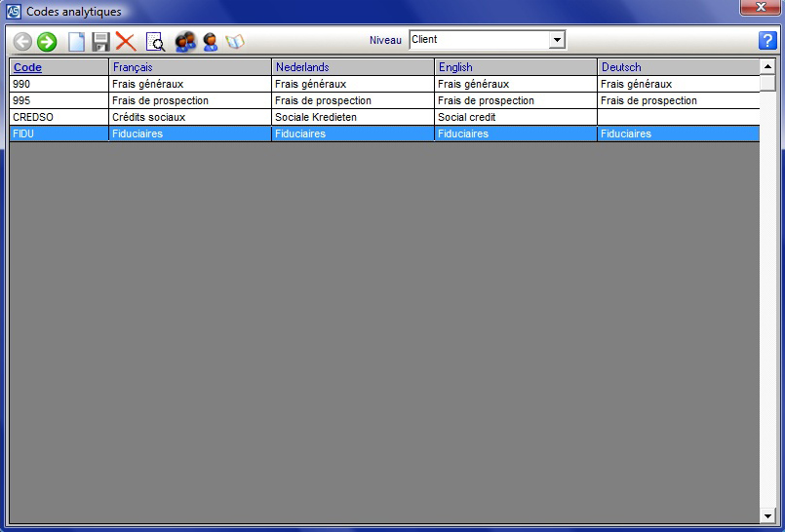Click the scrollbar down arrow
Screen dimensions: 785x532
point(767,515)
